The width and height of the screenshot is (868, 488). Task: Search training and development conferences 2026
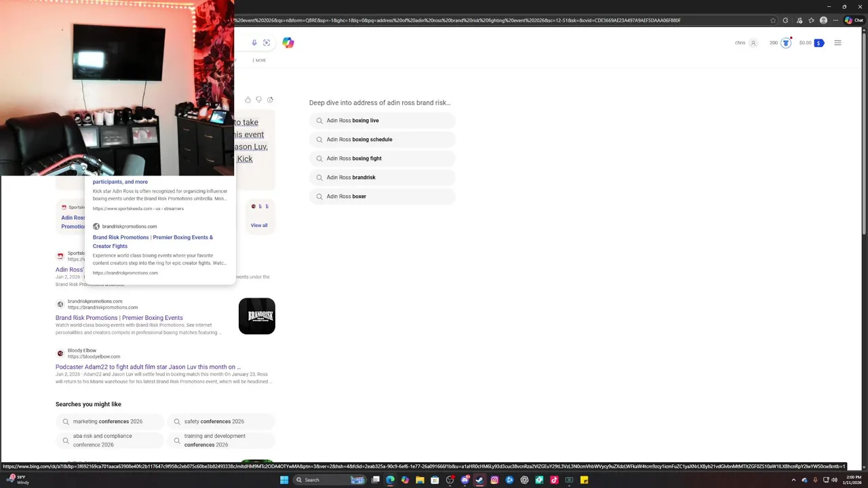[220, 441]
